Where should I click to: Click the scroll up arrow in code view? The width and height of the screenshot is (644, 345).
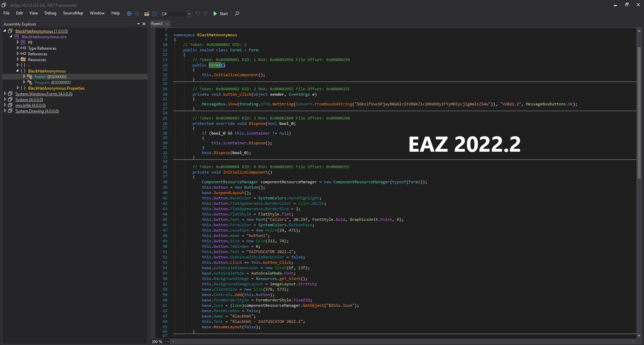639,31
